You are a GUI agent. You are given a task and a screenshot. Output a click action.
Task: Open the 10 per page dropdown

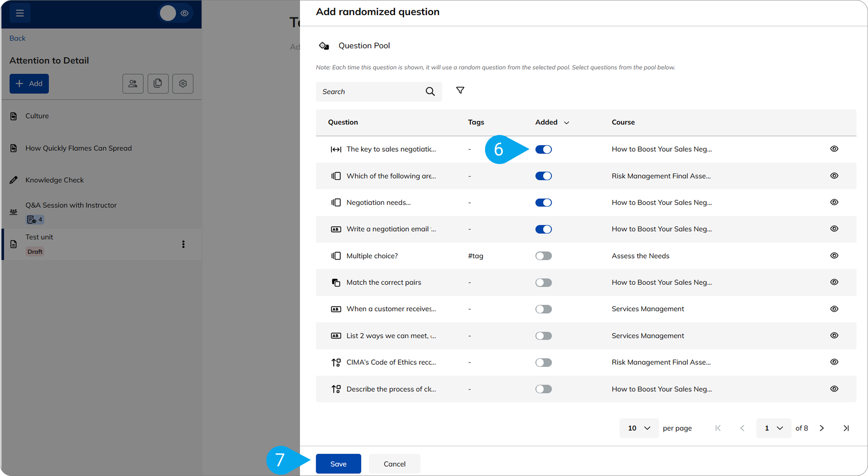click(639, 428)
